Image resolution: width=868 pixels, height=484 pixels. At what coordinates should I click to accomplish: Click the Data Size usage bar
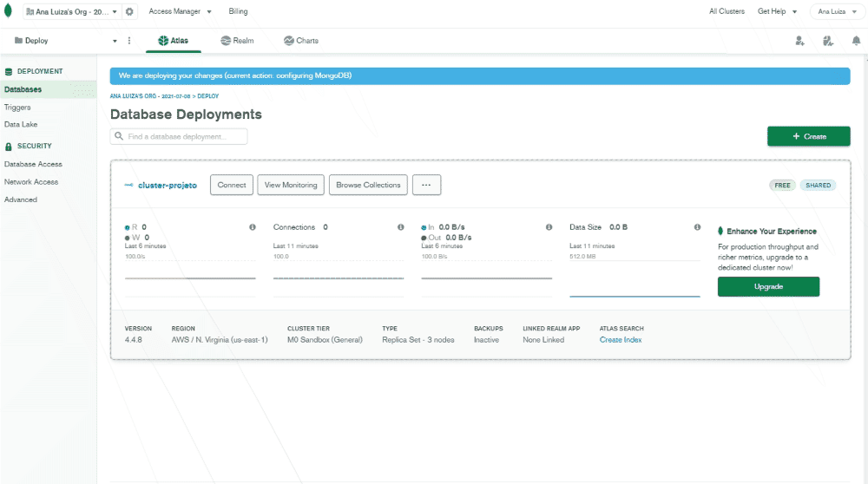(635, 296)
